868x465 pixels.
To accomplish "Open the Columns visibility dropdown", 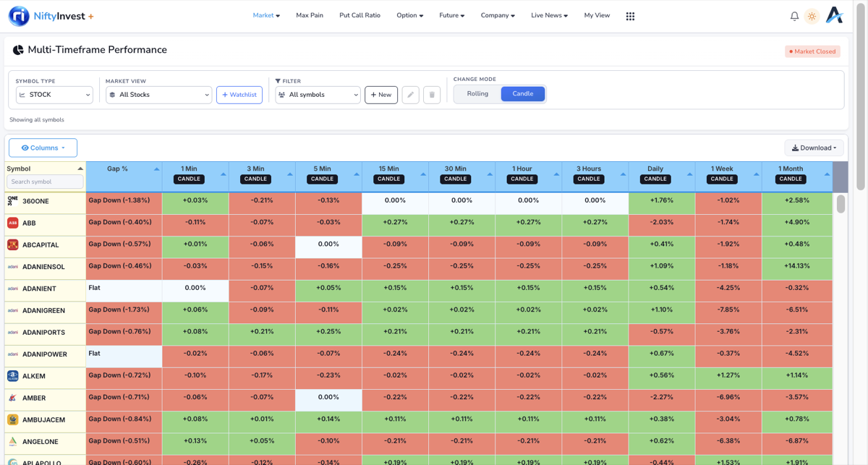I will (x=43, y=148).
